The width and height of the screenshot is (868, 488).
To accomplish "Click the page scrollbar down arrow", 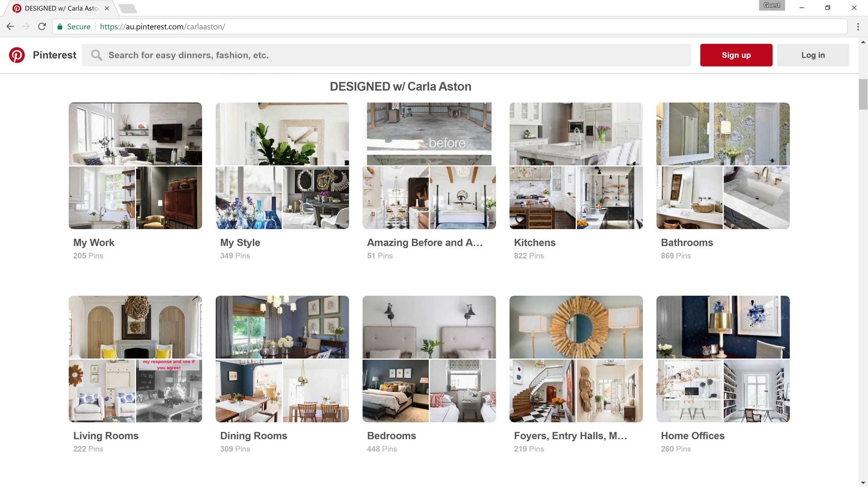I will pyautogui.click(x=863, y=483).
